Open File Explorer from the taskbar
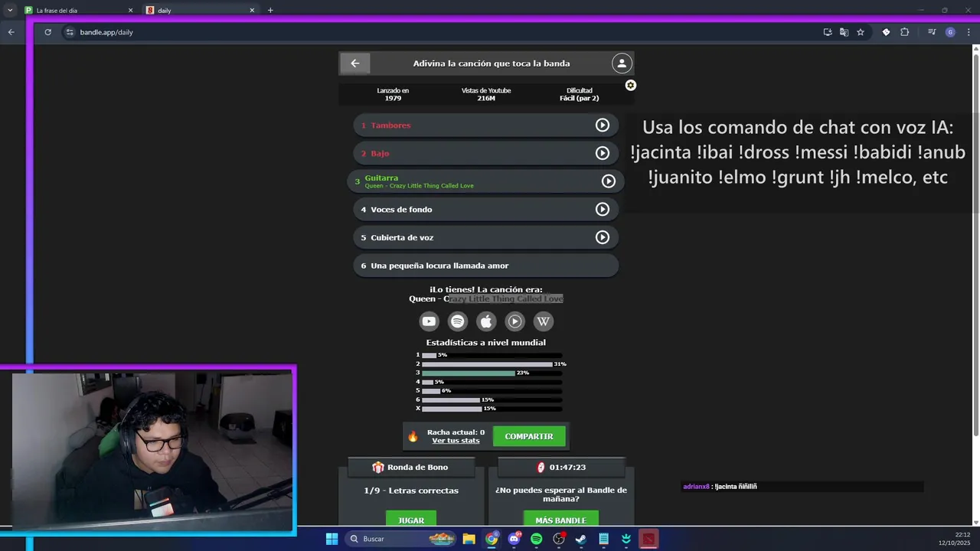Image resolution: width=980 pixels, height=551 pixels. 469,539
